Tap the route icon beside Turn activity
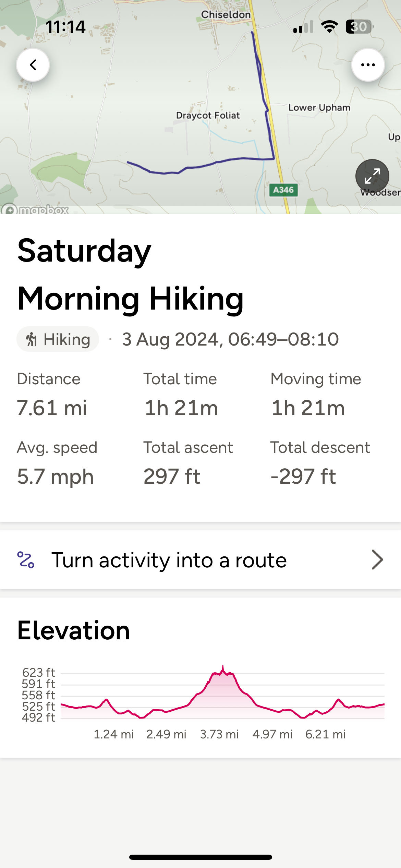Viewport: 401px width, 868px height. click(26, 560)
